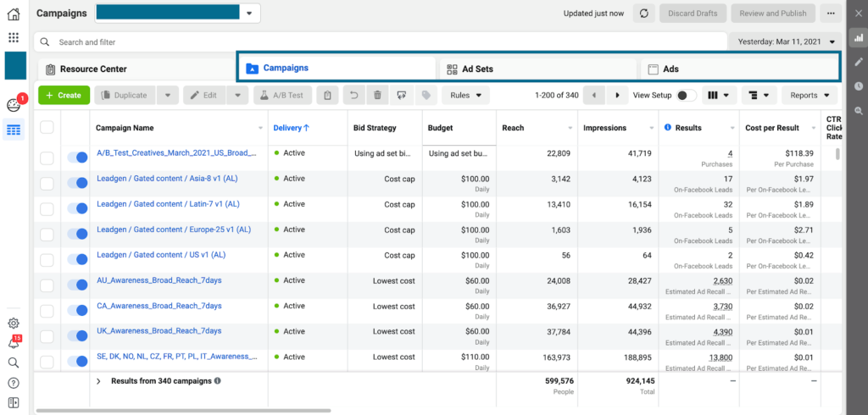Expand the Reports dropdown

pyautogui.click(x=810, y=96)
